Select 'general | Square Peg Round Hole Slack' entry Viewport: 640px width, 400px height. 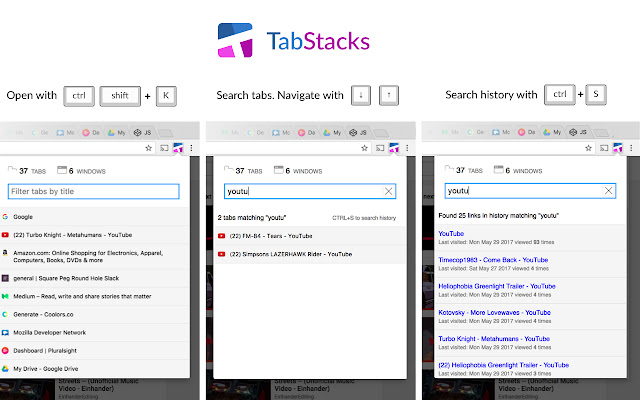(x=95, y=278)
